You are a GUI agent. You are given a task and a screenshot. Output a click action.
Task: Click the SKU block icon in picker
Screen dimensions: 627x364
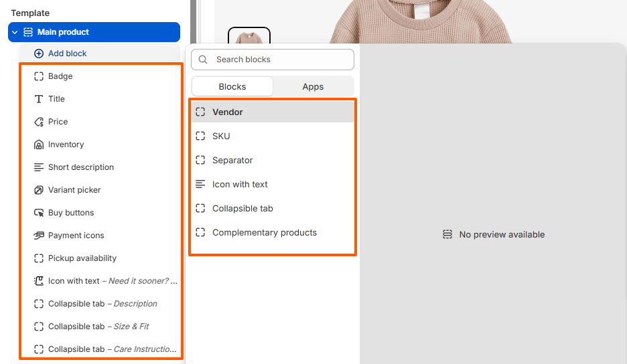(200, 136)
